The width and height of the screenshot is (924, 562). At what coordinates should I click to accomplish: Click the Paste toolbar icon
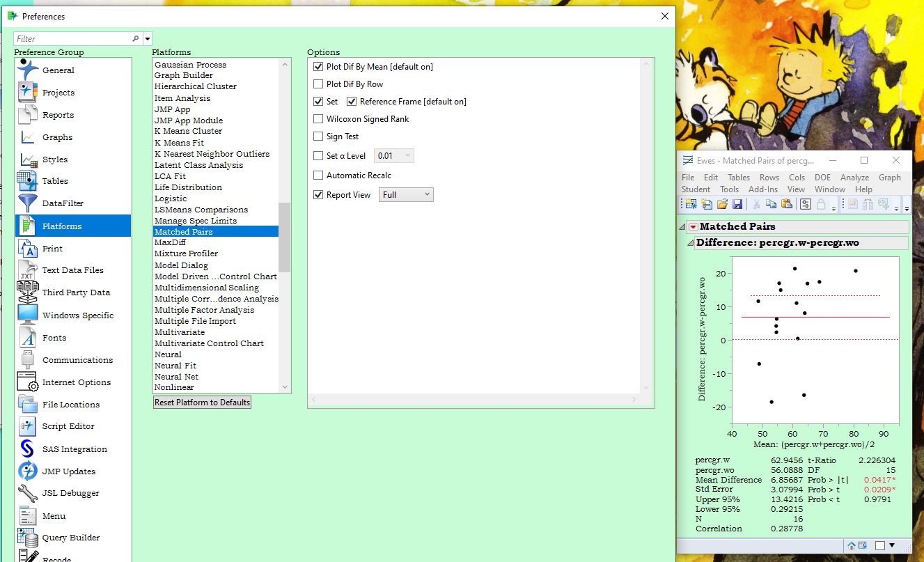[787, 203]
